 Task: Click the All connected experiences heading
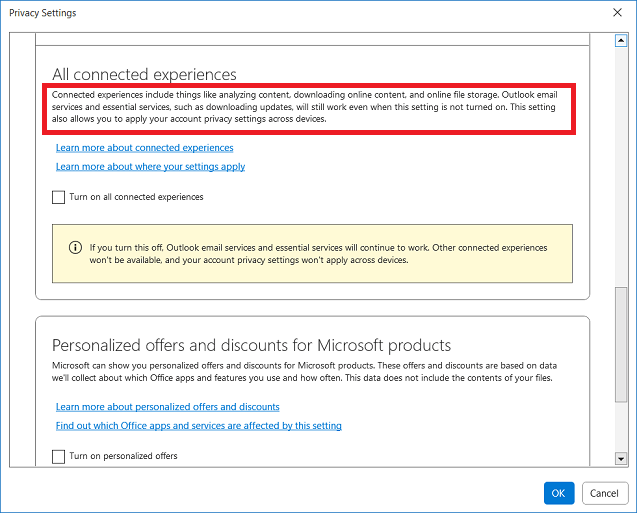click(x=144, y=74)
